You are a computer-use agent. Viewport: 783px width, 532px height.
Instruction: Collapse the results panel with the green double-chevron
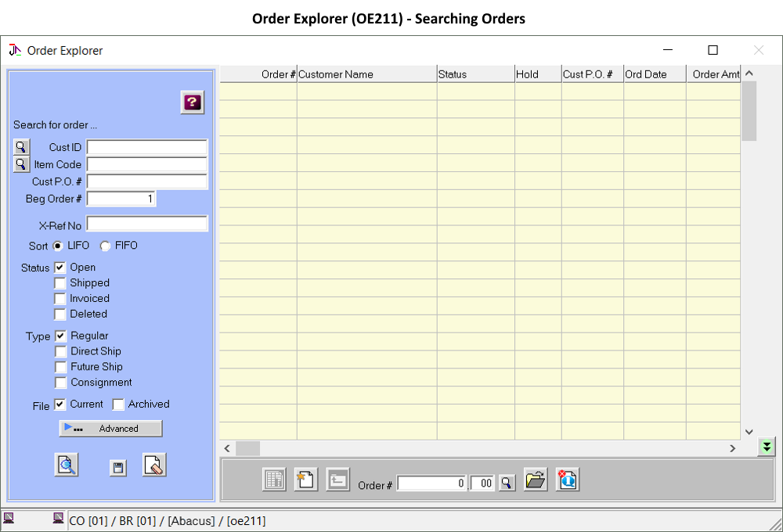coord(766,446)
